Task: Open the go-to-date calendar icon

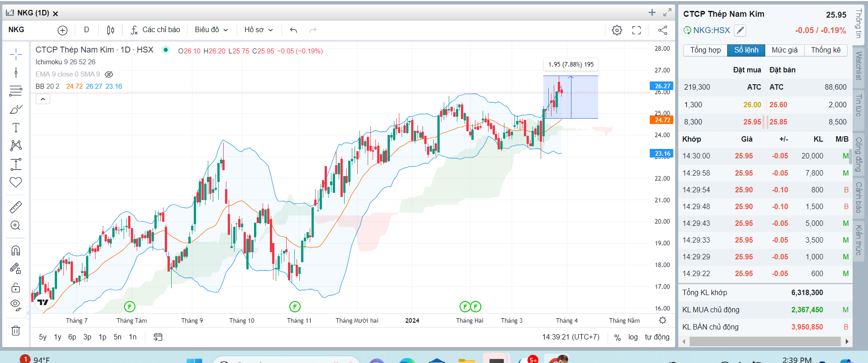Action: click(158, 337)
